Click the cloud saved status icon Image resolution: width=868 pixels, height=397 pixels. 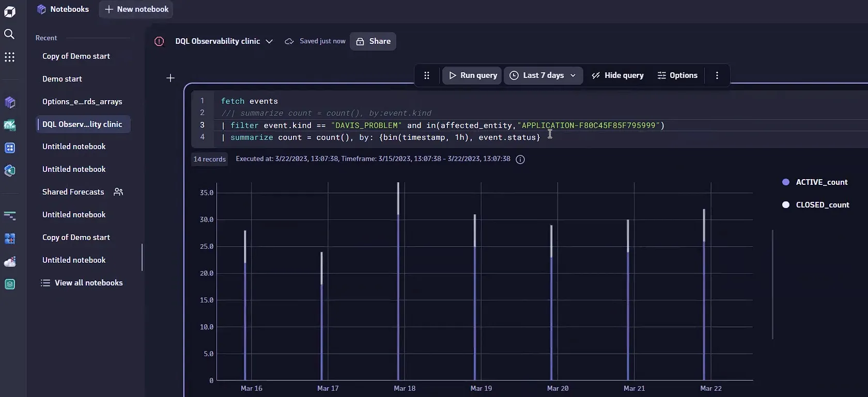pos(289,41)
